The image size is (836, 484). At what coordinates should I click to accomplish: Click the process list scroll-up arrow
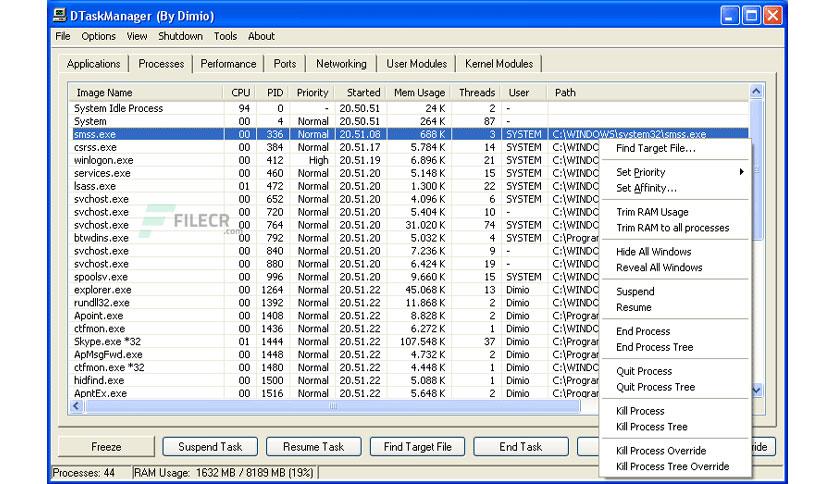click(756, 92)
